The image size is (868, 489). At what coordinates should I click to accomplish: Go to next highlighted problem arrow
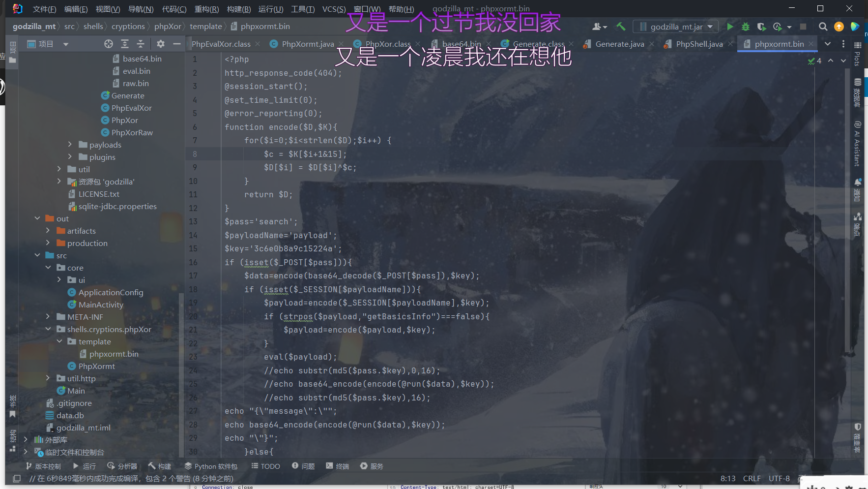pos(843,61)
